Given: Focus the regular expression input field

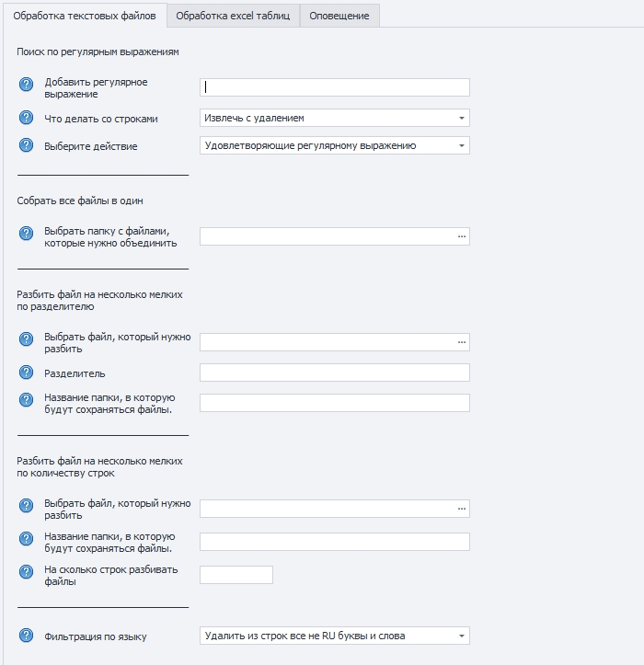Looking at the screenshot, I should coord(335,87).
